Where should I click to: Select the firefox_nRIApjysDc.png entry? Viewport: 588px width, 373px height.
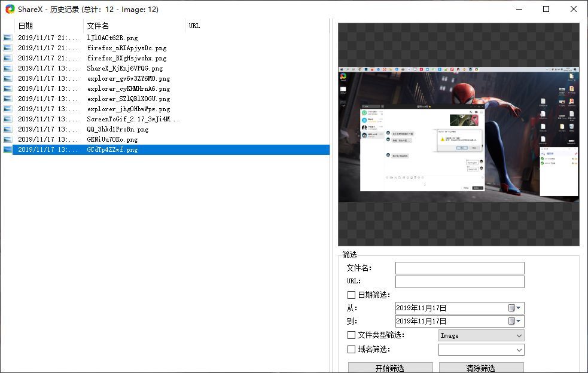pyautogui.click(x=127, y=48)
